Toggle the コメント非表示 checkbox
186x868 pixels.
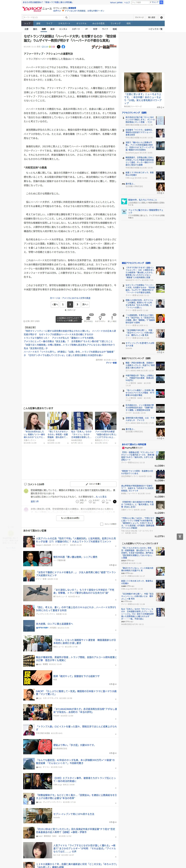pos(102,524)
